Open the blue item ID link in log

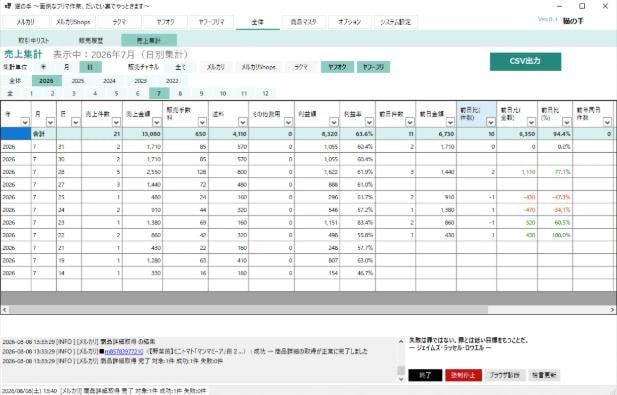[124, 351]
